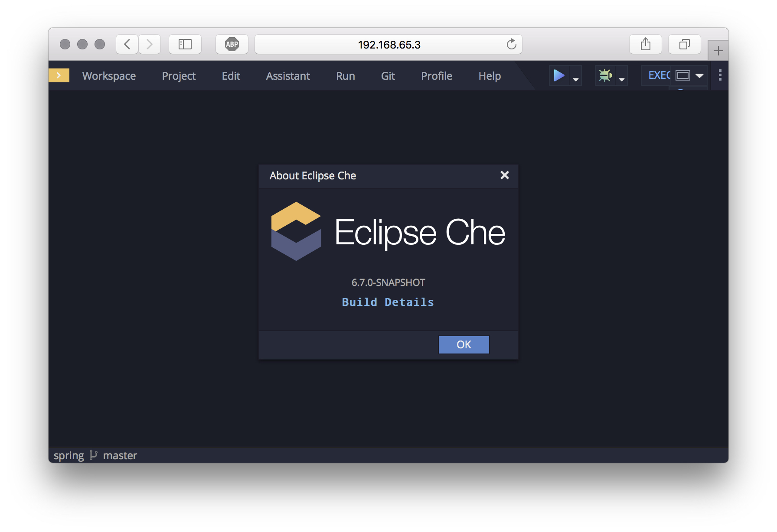Click the Safari share icon

pos(646,44)
